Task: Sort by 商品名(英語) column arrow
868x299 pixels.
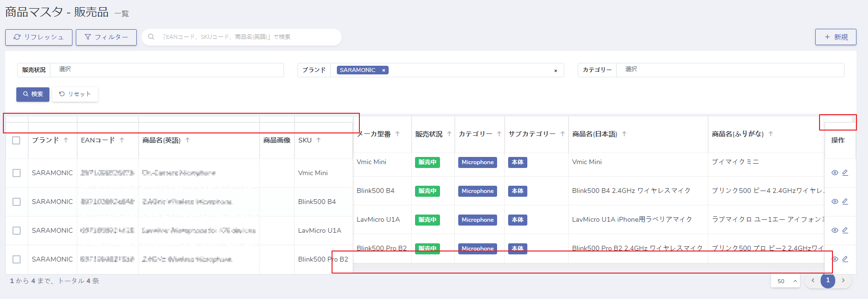Action: point(188,140)
